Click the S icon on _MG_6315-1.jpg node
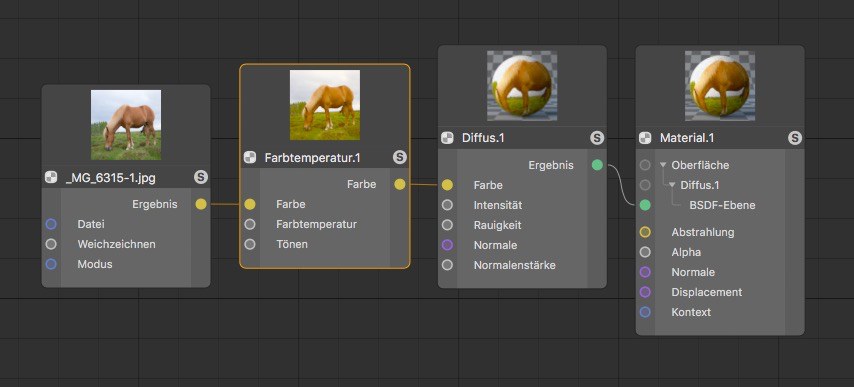Viewport: 854px width, 387px height. coord(201,177)
